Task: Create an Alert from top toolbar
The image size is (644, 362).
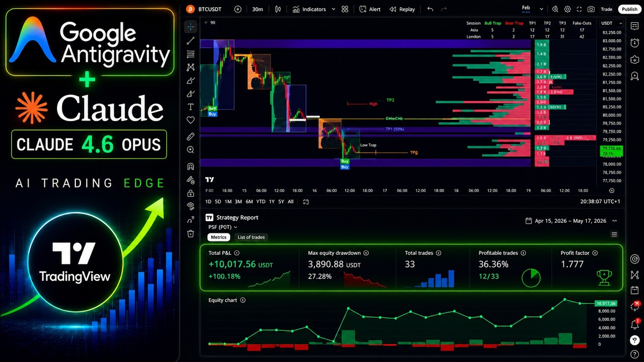Action: click(x=370, y=9)
